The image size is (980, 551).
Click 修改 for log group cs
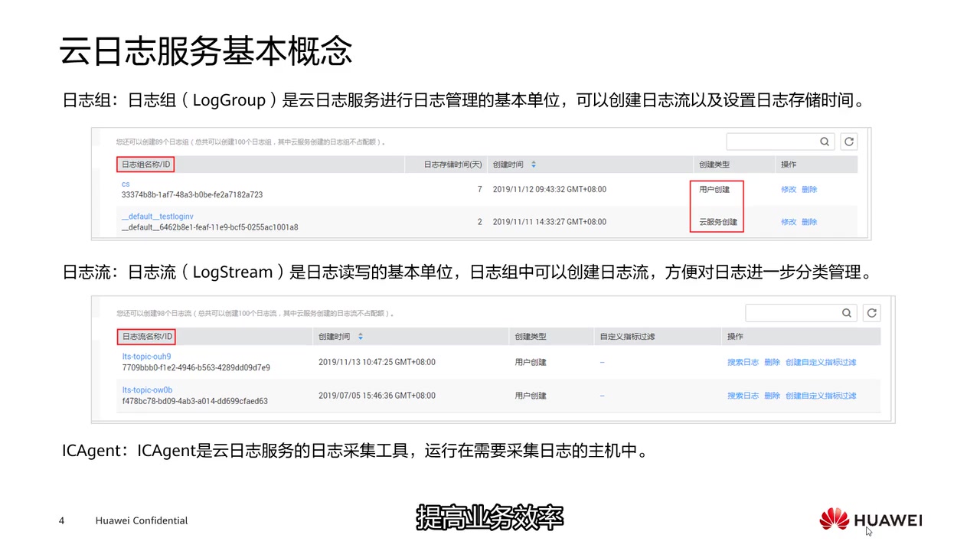(x=789, y=190)
